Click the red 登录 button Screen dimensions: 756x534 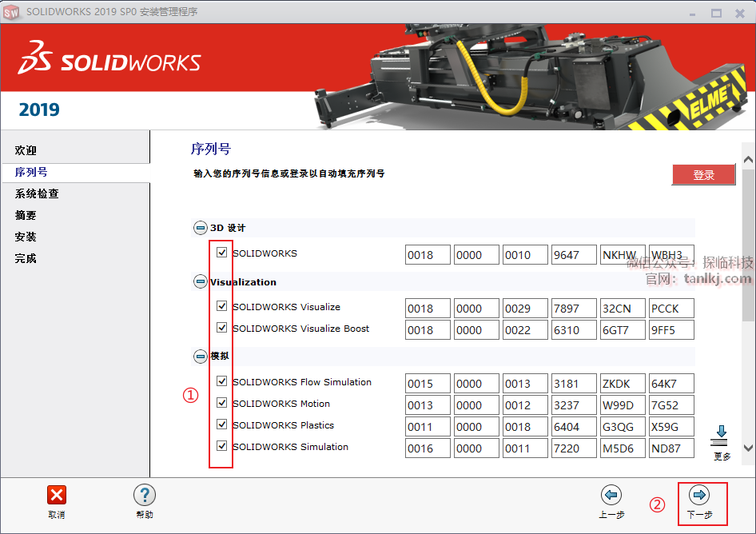pos(703,175)
